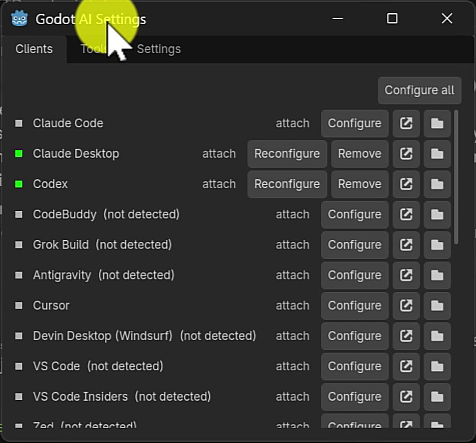This screenshot has height=443, width=476.
Task: Open folder icon in Claude Code row
Action: pos(437,123)
